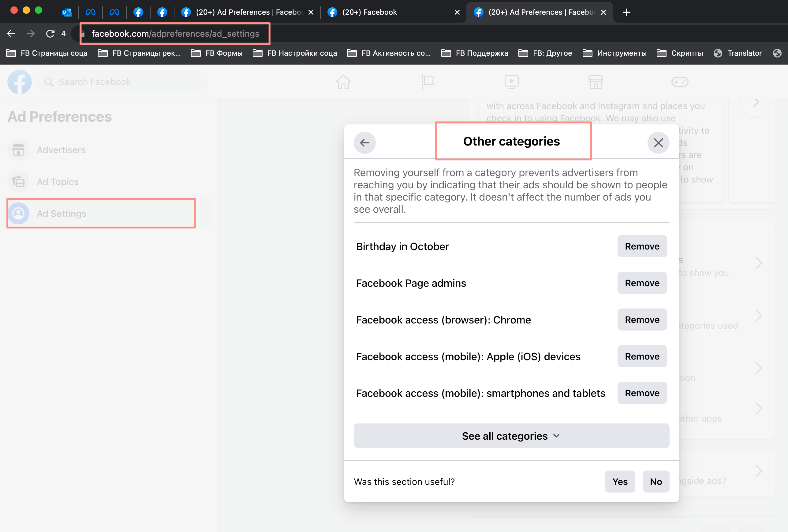Remove Apple (iOS) devices category
This screenshot has height=532, width=788.
(x=642, y=356)
